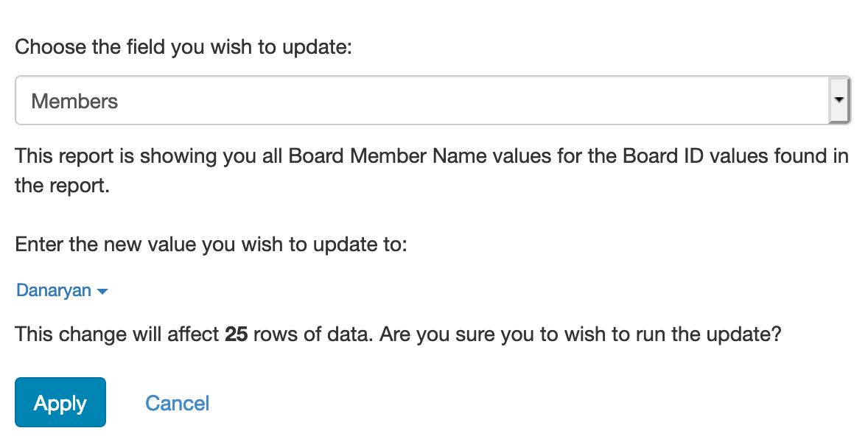Screen dimensions: 868x442
Task: Click the "Choose the field you wish to update" label
Action: 183,48
